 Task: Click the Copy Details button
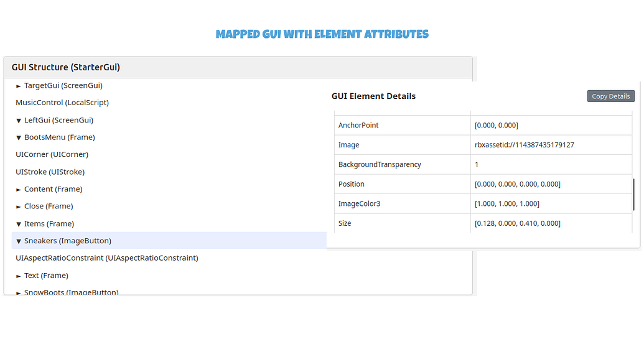[x=610, y=96]
